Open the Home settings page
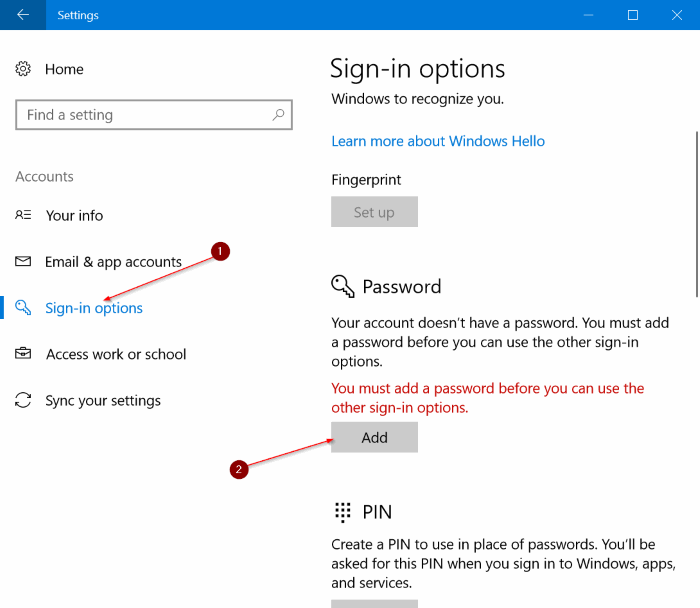Screen dimensions: 700x608 pos(64,69)
